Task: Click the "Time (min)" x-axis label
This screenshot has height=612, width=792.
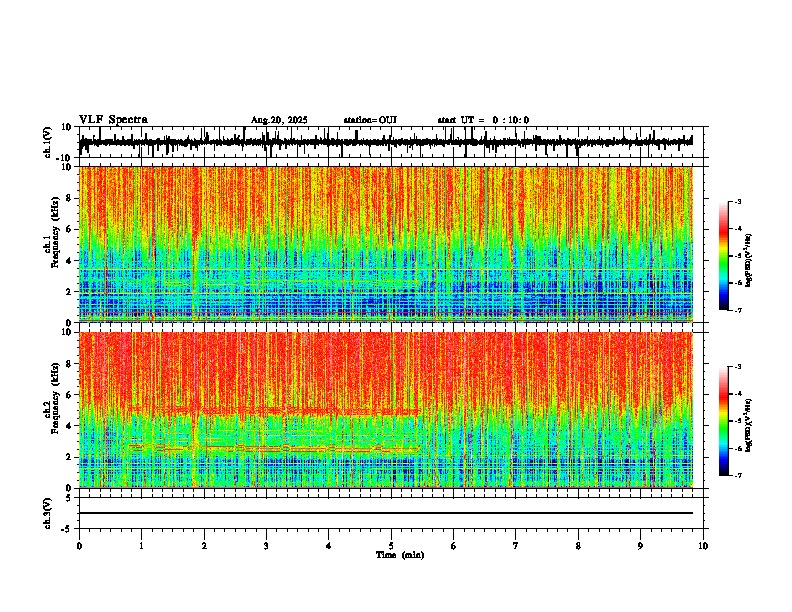Action: (x=400, y=555)
